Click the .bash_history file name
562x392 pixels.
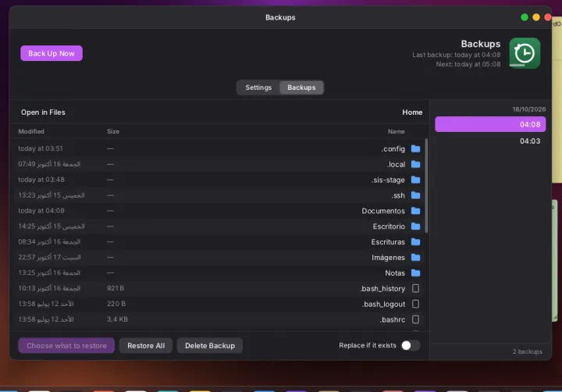[x=382, y=288]
